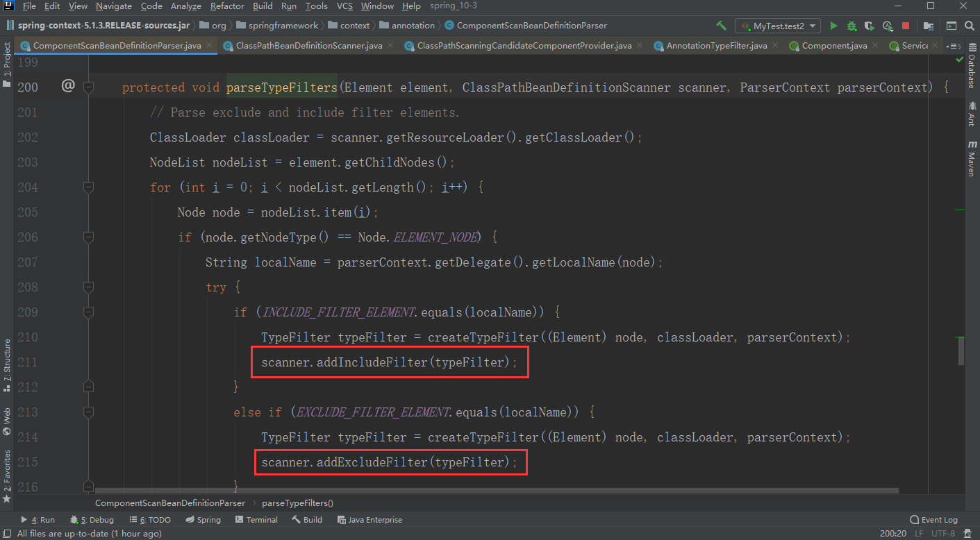Screen dimensions: 980x540
Task: Run MyTest.test2 with the green play icon
Action: coord(833,26)
